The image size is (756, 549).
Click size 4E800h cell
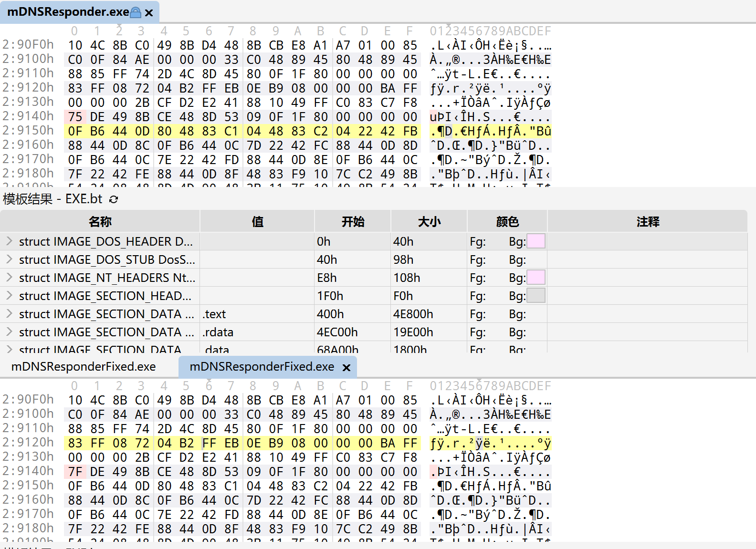click(x=429, y=314)
